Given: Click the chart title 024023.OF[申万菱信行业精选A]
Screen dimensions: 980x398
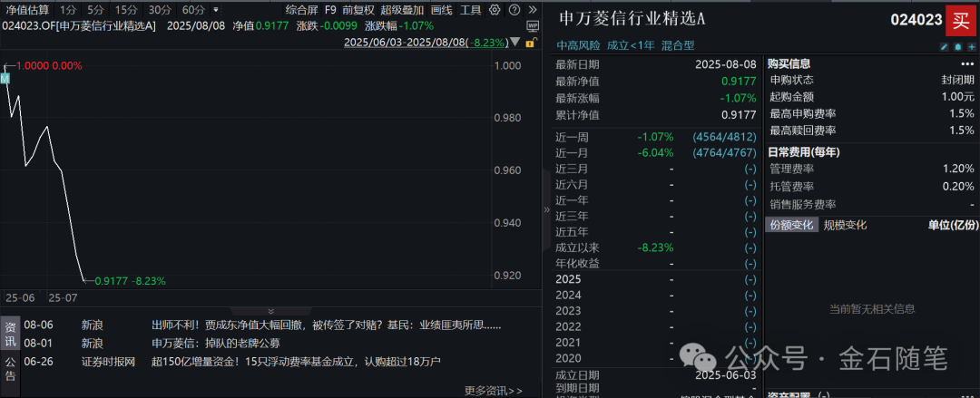Looking at the screenshot, I should pos(80,26).
